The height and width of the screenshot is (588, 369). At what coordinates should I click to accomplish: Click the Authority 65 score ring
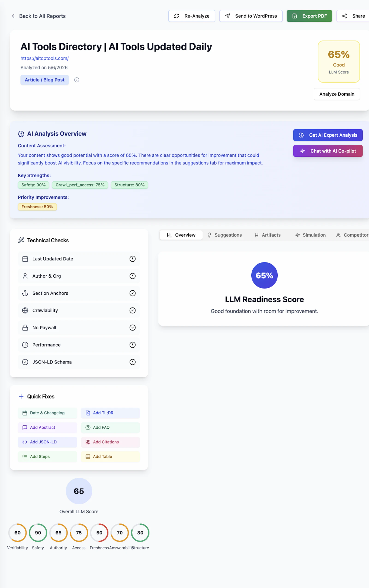58,533
